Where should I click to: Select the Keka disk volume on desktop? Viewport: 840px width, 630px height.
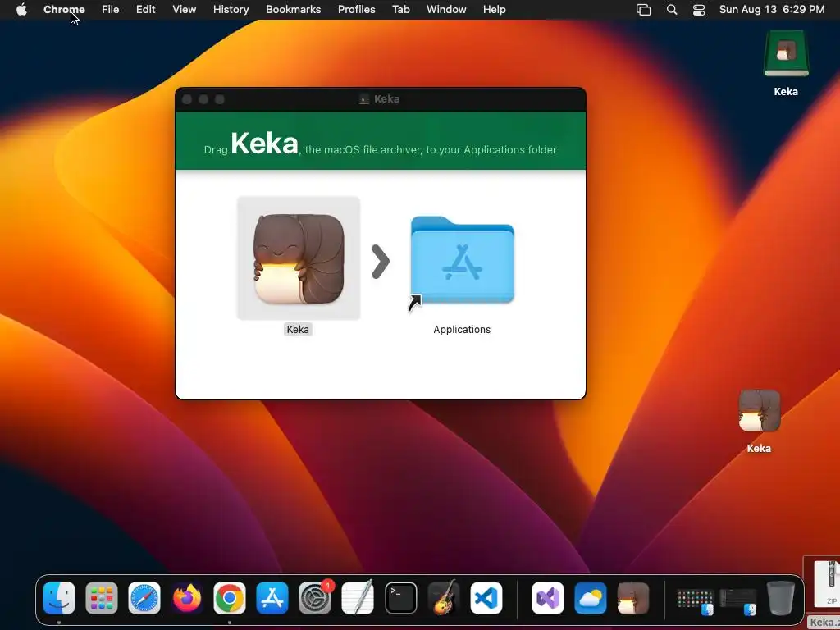786,53
